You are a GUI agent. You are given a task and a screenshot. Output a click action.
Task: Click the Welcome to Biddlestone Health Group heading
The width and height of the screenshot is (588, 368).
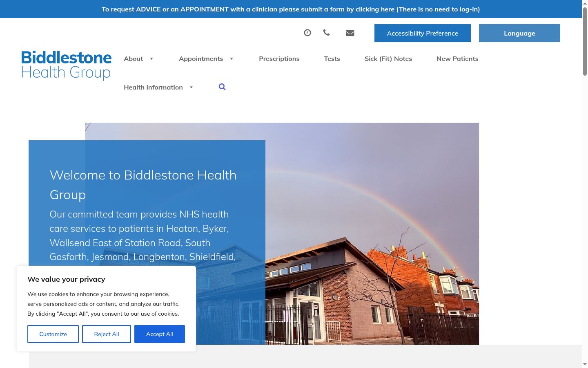[143, 185]
